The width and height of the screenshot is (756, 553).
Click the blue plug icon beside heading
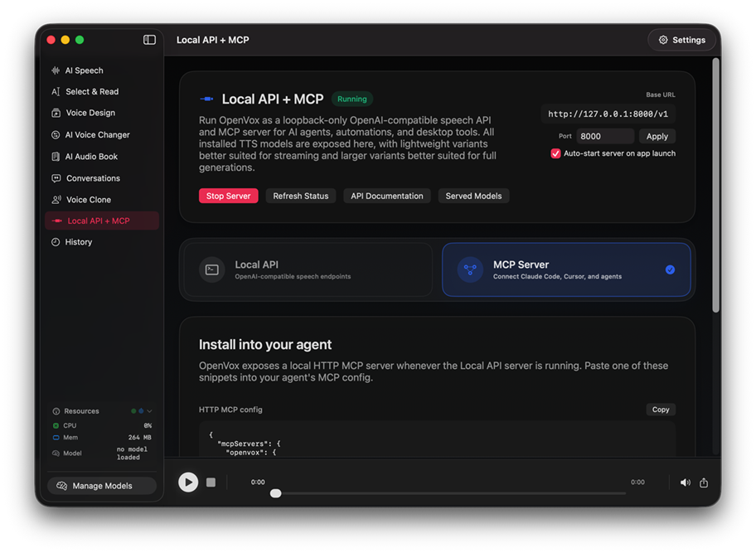point(206,99)
